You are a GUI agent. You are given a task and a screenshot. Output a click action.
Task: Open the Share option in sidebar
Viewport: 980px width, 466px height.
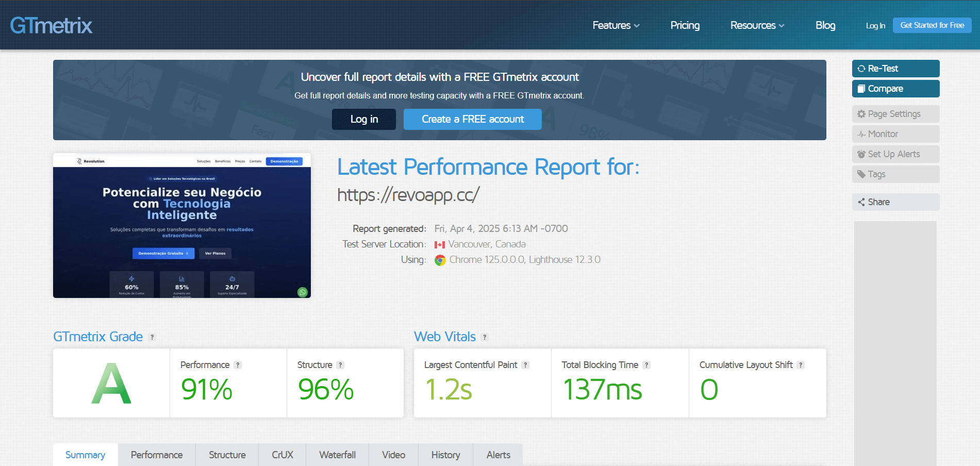click(x=895, y=202)
